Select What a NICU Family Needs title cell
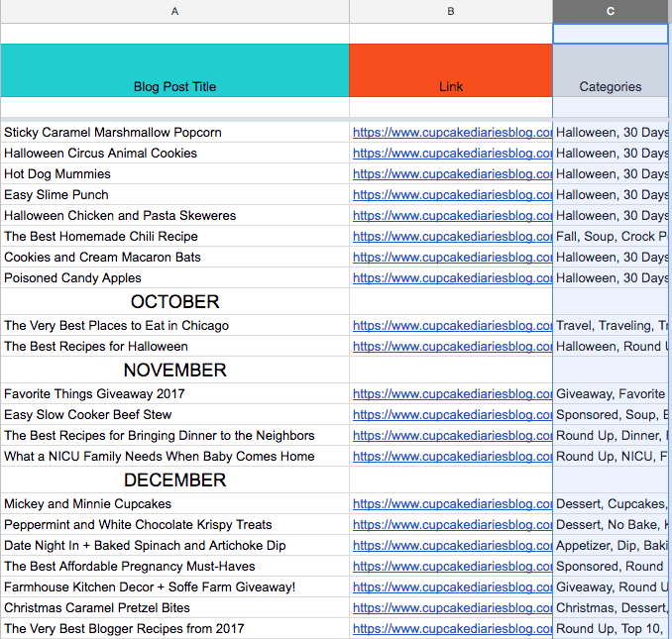 point(174,456)
